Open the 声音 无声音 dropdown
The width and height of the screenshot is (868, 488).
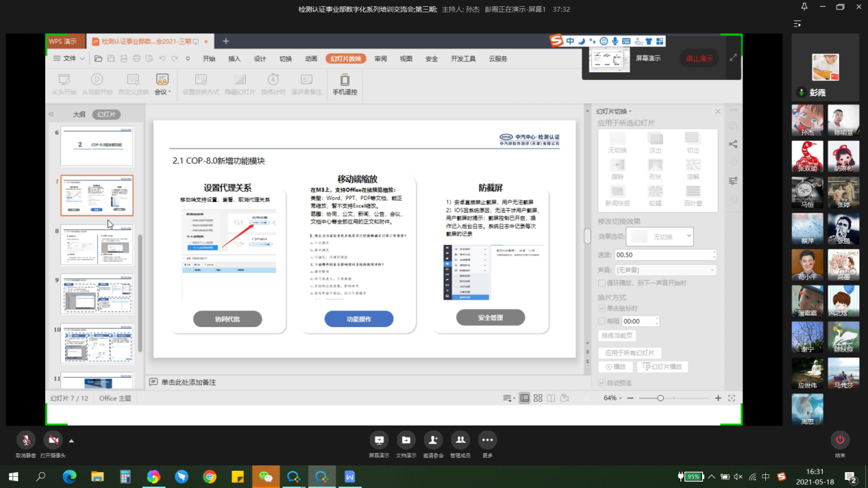click(x=665, y=270)
